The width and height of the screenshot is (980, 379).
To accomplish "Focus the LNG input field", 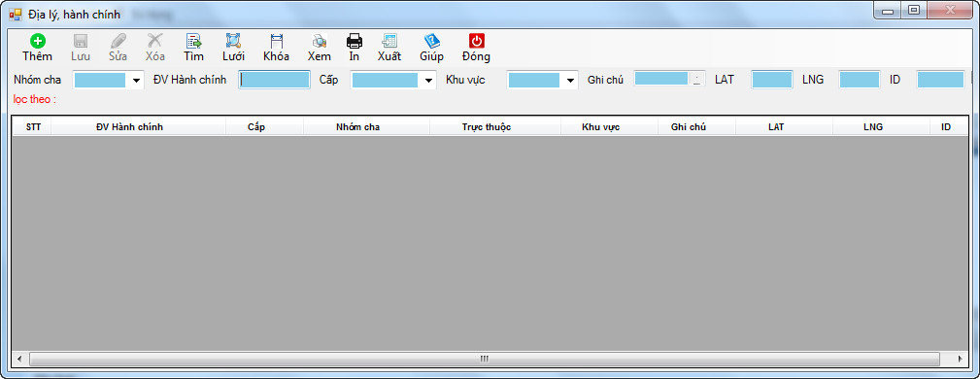I will click(x=860, y=80).
